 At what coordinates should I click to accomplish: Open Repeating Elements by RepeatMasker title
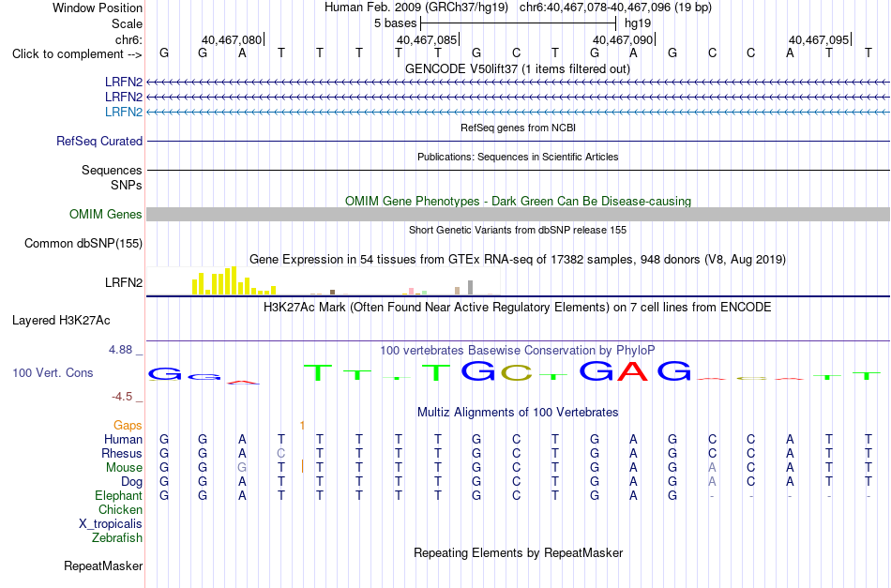coord(518,552)
